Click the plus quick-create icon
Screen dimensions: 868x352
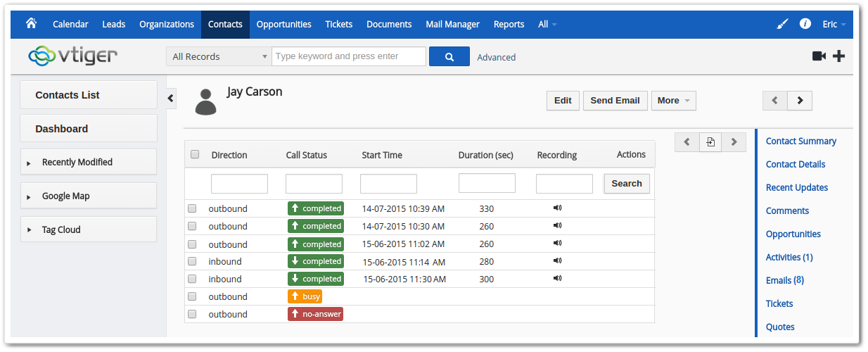pos(838,56)
